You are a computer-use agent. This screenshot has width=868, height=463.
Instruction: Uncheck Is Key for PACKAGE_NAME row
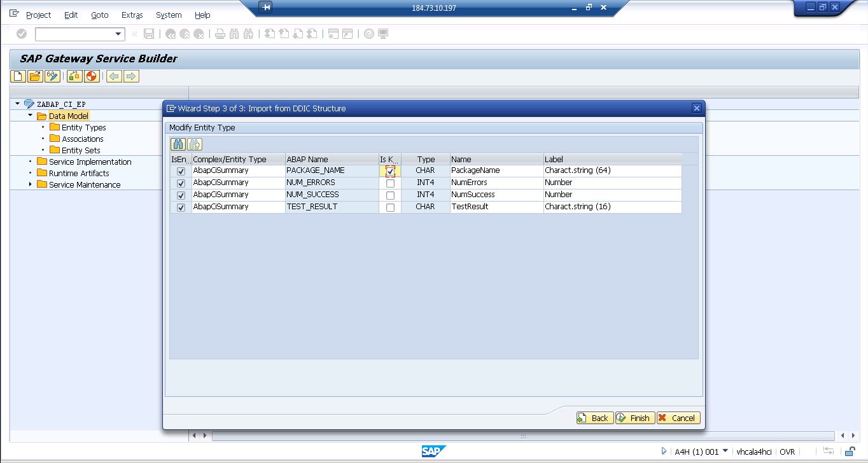pyautogui.click(x=390, y=170)
